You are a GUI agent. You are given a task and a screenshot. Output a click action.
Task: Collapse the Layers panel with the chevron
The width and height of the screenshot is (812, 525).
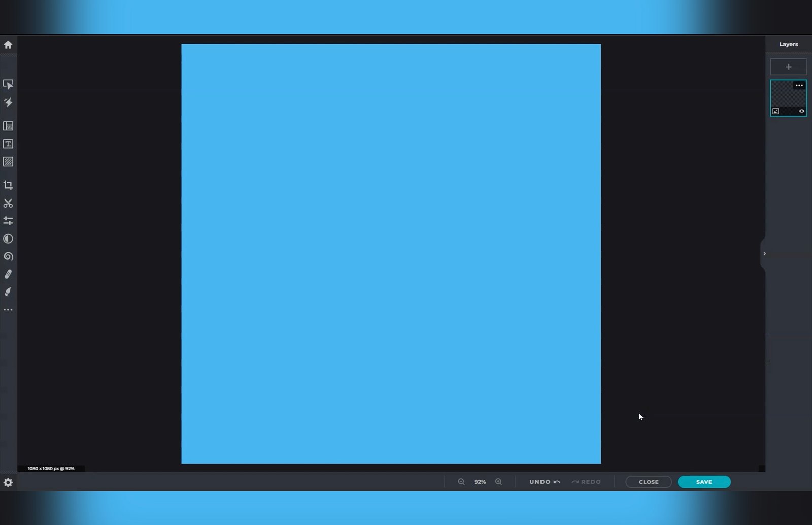pyautogui.click(x=764, y=254)
